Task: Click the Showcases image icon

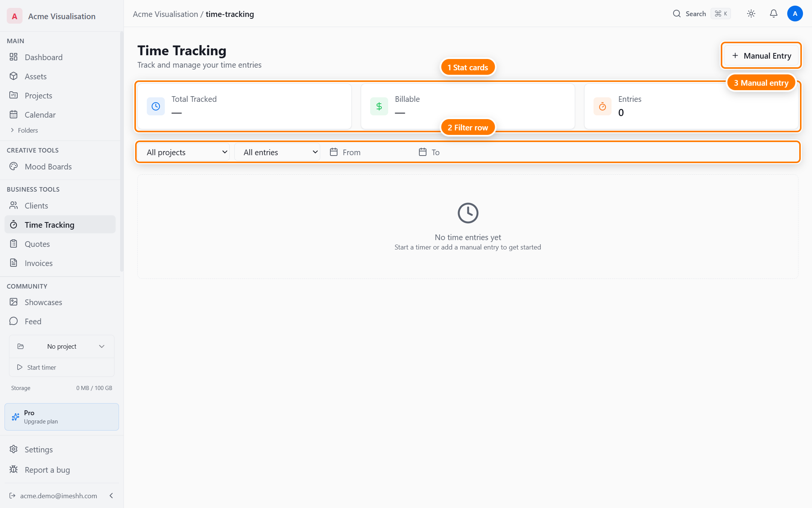Action: pyautogui.click(x=14, y=302)
